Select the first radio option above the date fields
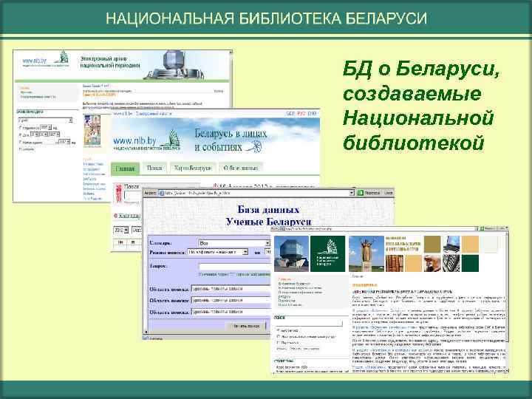Image resolution: width=532 pixels, height=399 pixels. 21,128
